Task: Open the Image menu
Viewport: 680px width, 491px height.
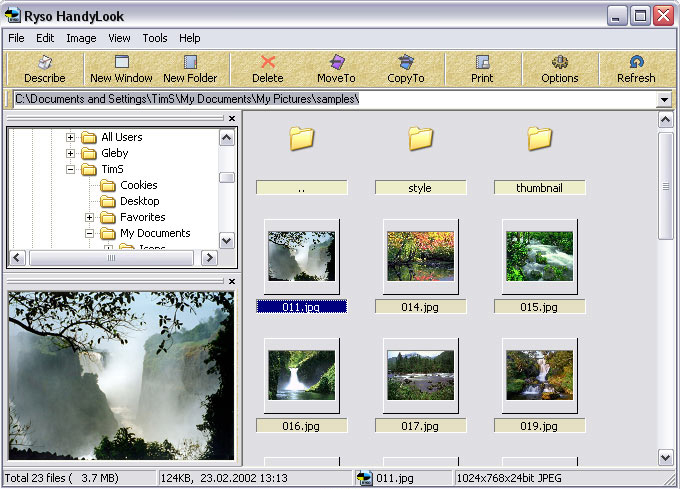Action: point(81,38)
